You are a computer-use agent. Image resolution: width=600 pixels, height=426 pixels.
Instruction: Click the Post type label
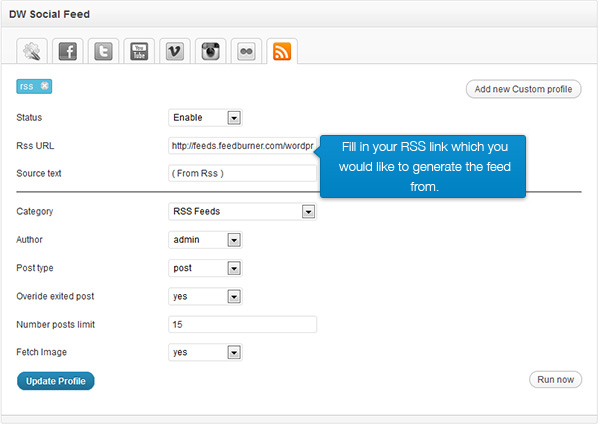35,268
